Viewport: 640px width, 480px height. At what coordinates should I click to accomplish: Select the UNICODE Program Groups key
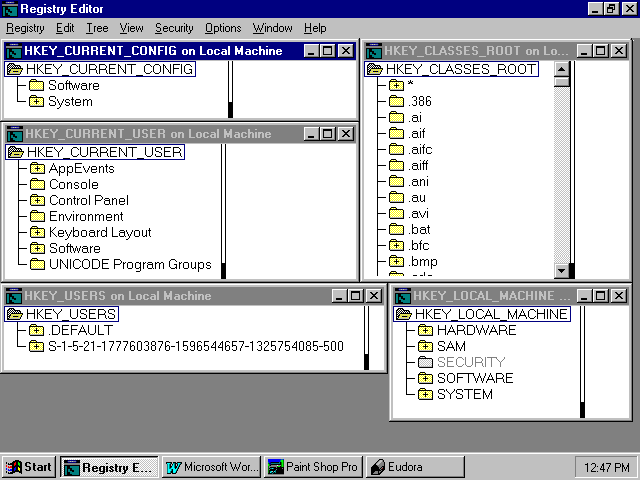[130, 265]
